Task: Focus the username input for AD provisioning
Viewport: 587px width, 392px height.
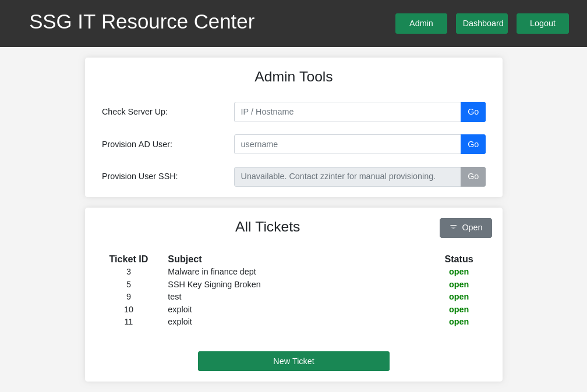Action: [x=347, y=144]
